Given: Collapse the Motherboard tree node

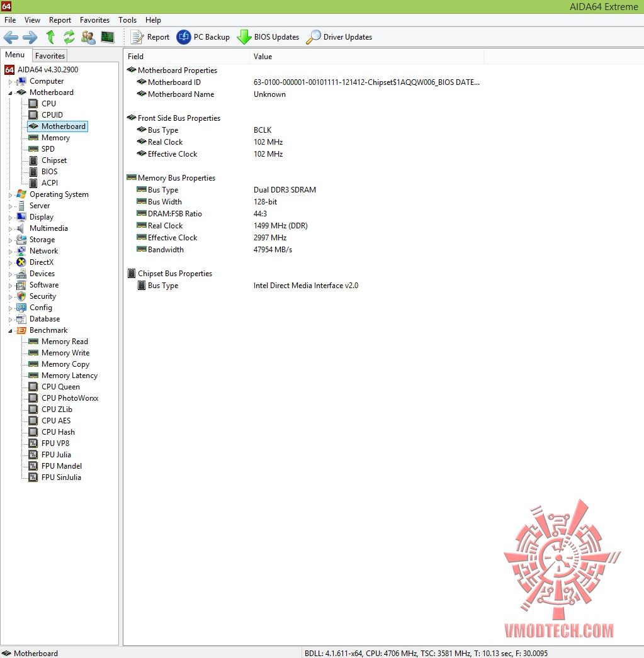Looking at the screenshot, I should (x=11, y=93).
